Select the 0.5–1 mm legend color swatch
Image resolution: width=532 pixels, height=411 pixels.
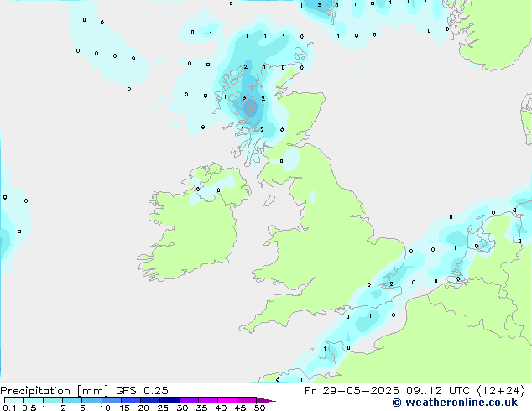[x=34, y=400]
